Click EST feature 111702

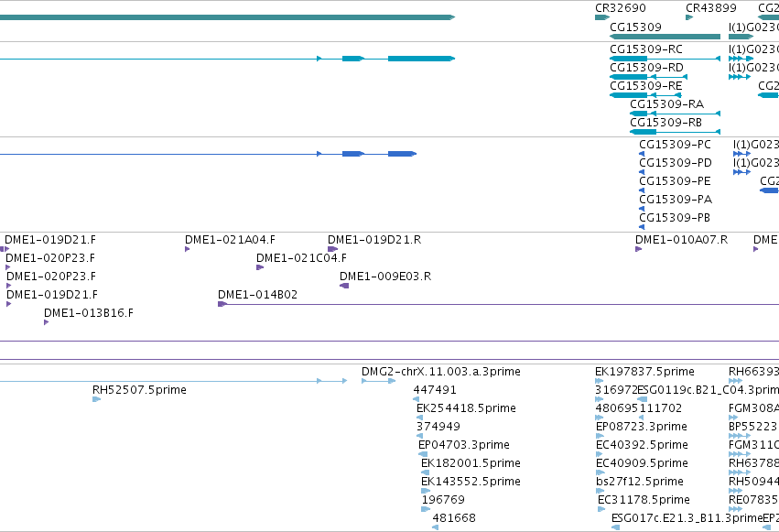point(661,408)
